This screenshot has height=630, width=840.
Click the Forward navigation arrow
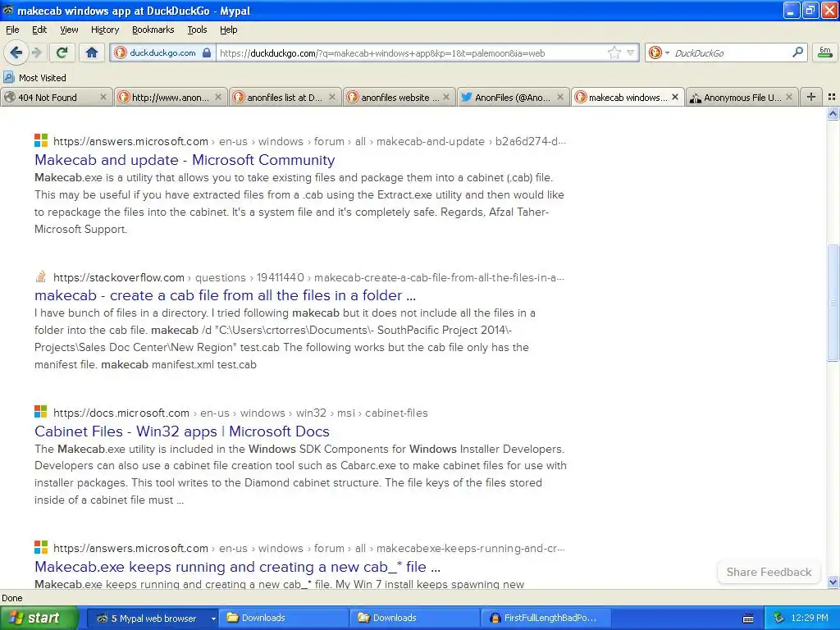tap(36, 52)
